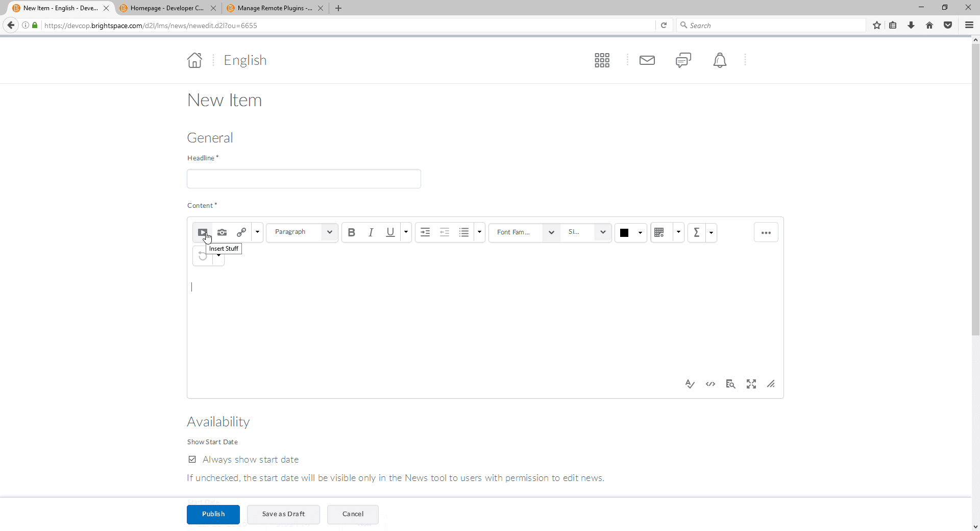Open the Equation editor sigma icon
Image resolution: width=980 pixels, height=531 pixels.
coord(696,232)
